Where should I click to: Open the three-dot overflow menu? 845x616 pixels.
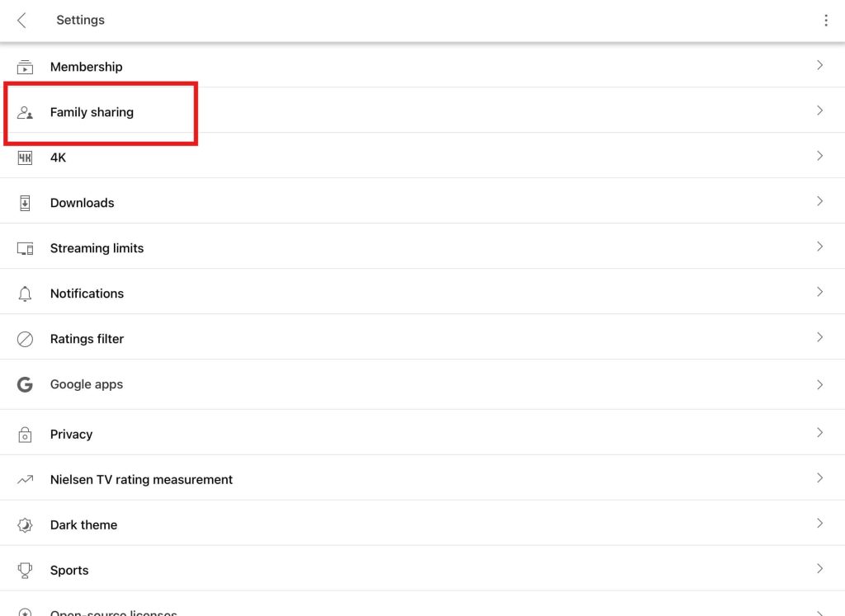825,21
